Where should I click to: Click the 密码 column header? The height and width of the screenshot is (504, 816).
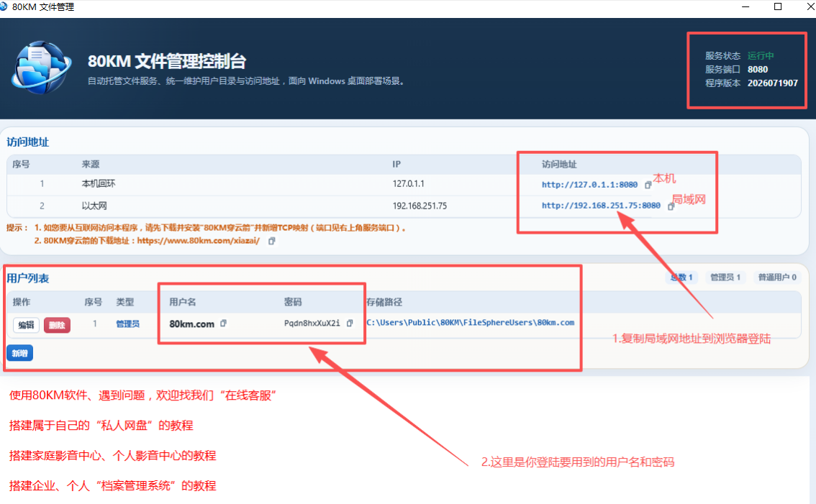tap(293, 302)
